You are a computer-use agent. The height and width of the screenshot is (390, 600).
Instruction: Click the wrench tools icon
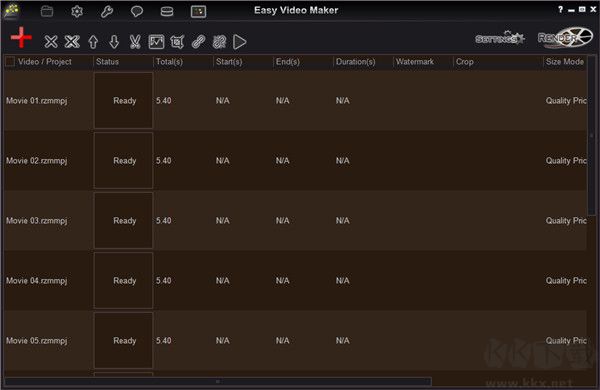tap(107, 11)
